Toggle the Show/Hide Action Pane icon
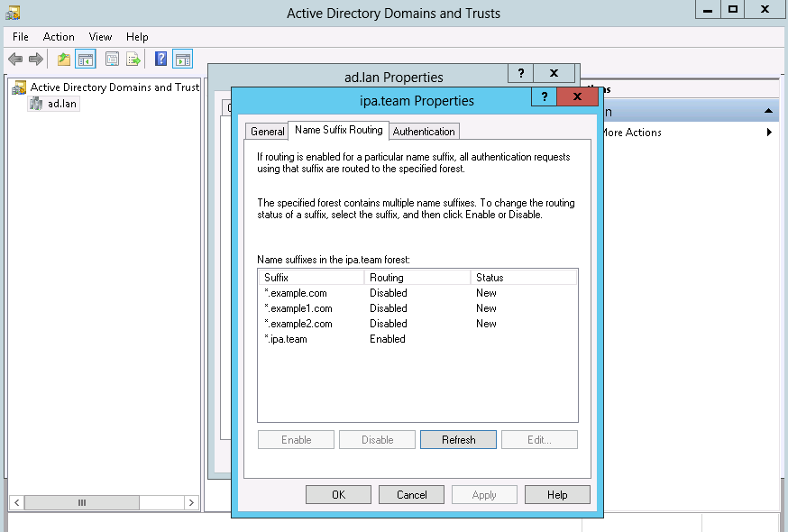788x532 pixels. pos(182,60)
